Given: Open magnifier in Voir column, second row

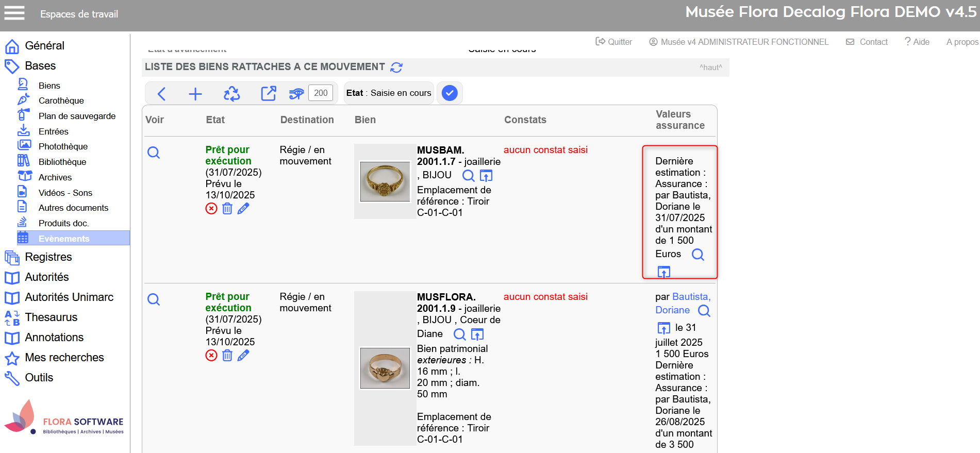Looking at the screenshot, I should point(154,299).
